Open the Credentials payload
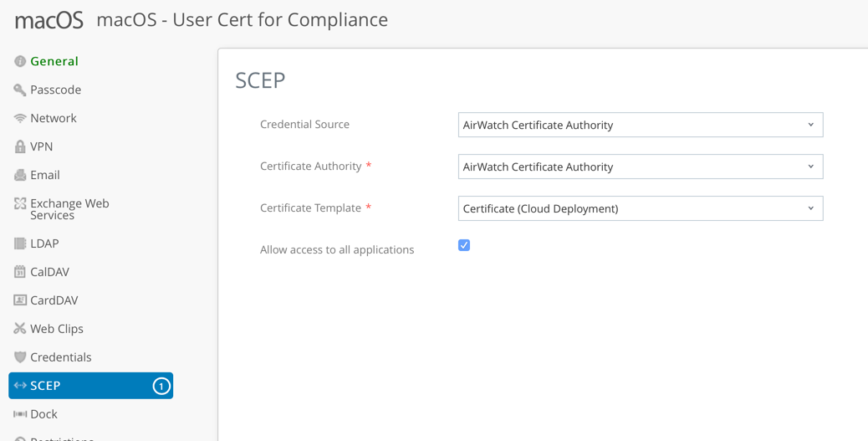868x441 pixels. point(61,356)
